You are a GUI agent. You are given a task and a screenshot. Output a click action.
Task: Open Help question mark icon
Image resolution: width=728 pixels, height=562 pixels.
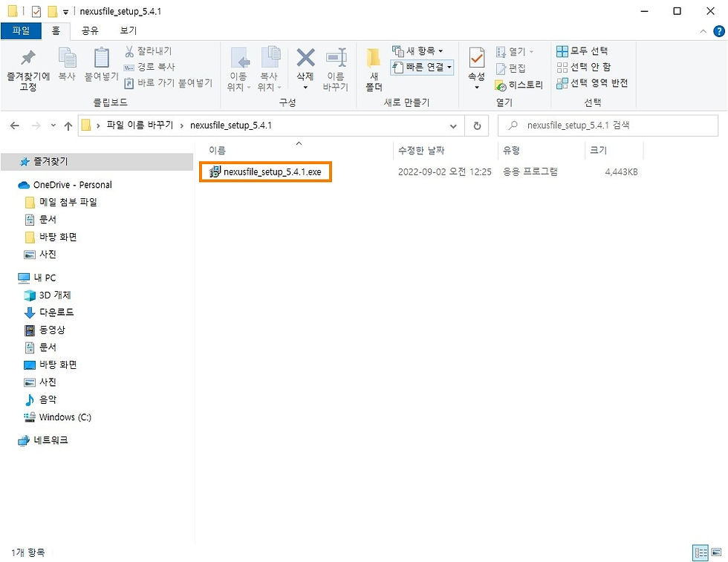(x=719, y=31)
